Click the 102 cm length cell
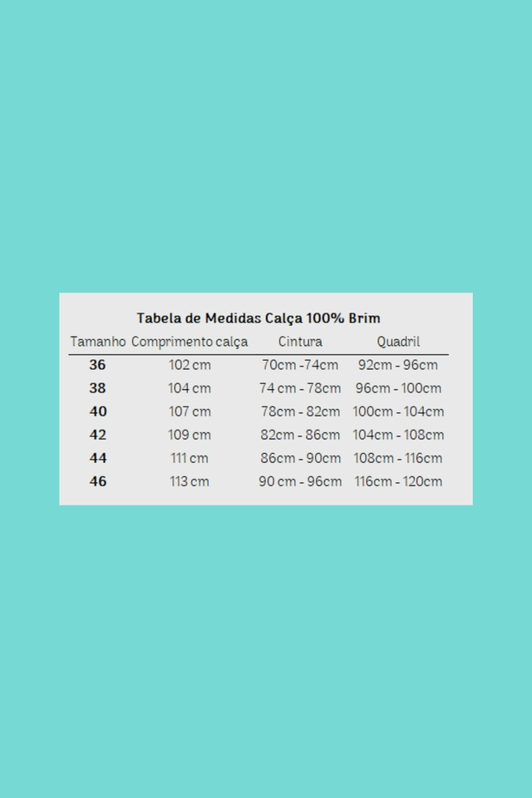Image resolution: width=532 pixels, height=798 pixels. point(190,365)
